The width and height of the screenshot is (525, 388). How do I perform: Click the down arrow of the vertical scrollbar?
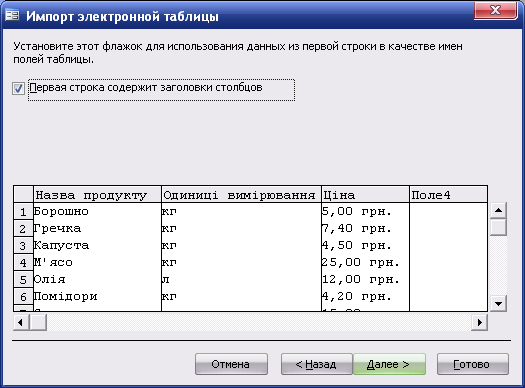tap(498, 304)
